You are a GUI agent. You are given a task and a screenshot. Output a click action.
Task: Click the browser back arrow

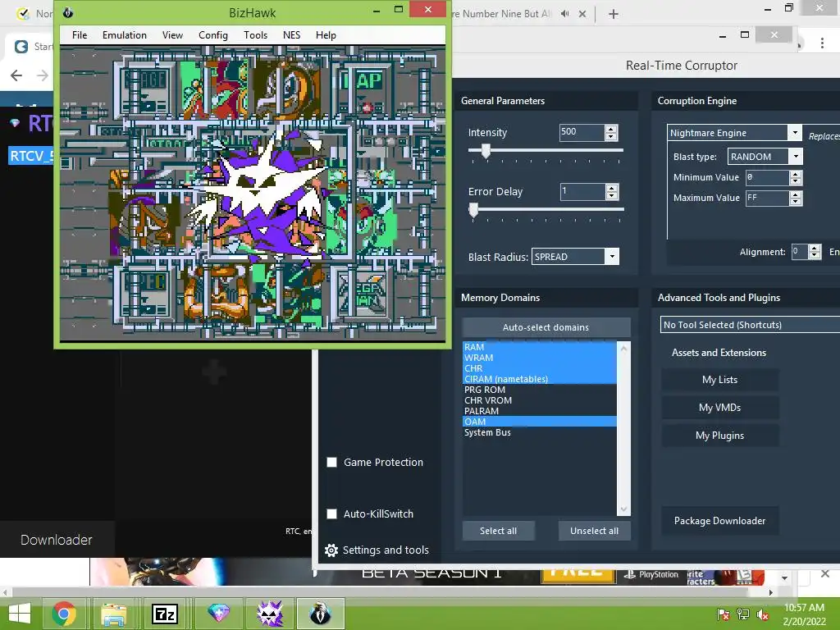pos(16,75)
